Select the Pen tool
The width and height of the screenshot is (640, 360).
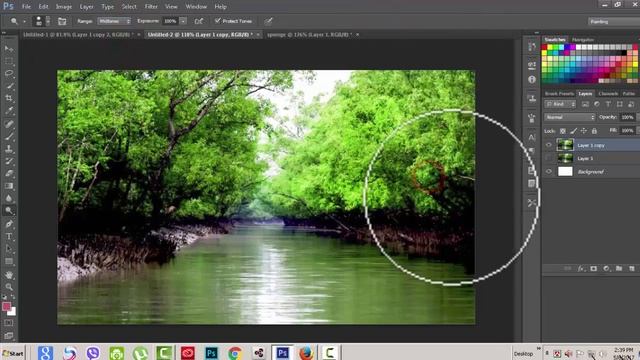pyautogui.click(x=9, y=224)
